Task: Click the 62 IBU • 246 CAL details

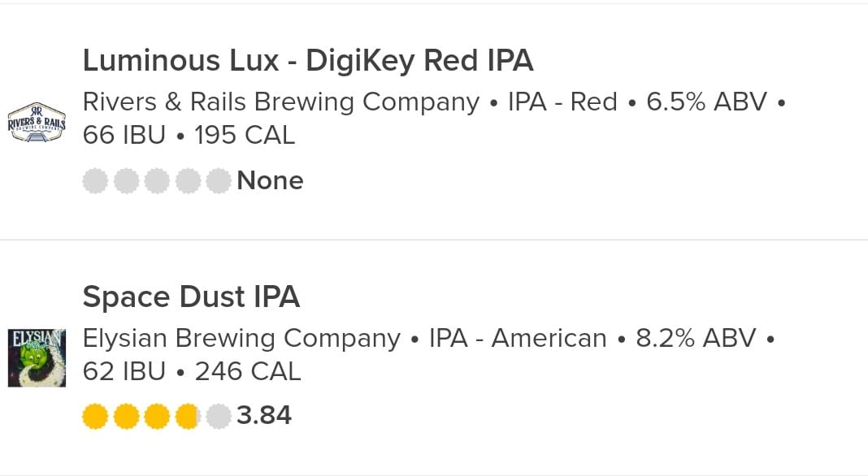Action: 192,371
